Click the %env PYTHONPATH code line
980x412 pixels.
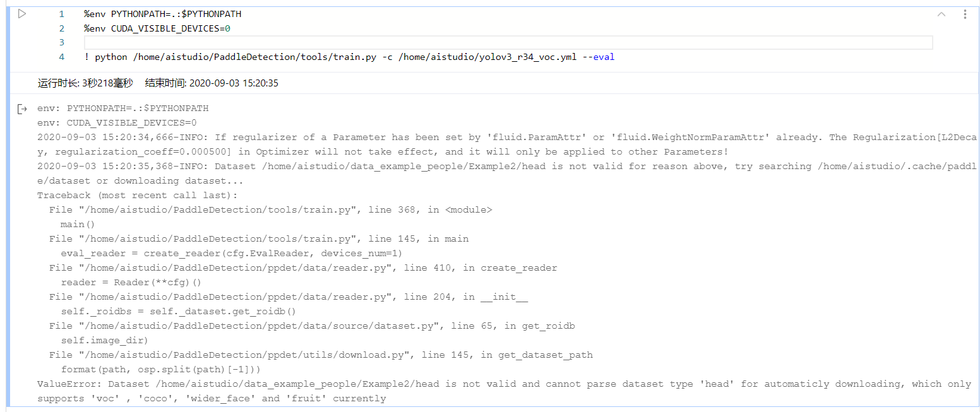(x=162, y=14)
